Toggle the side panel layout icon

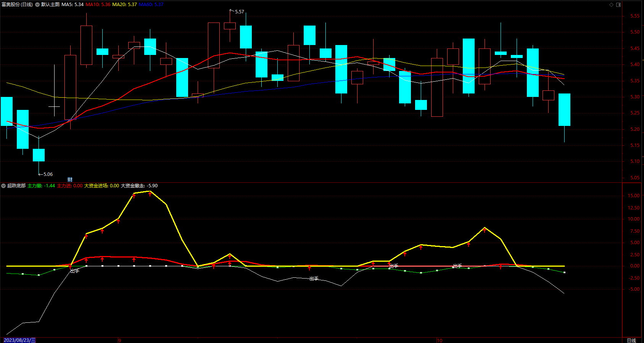click(x=618, y=5)
